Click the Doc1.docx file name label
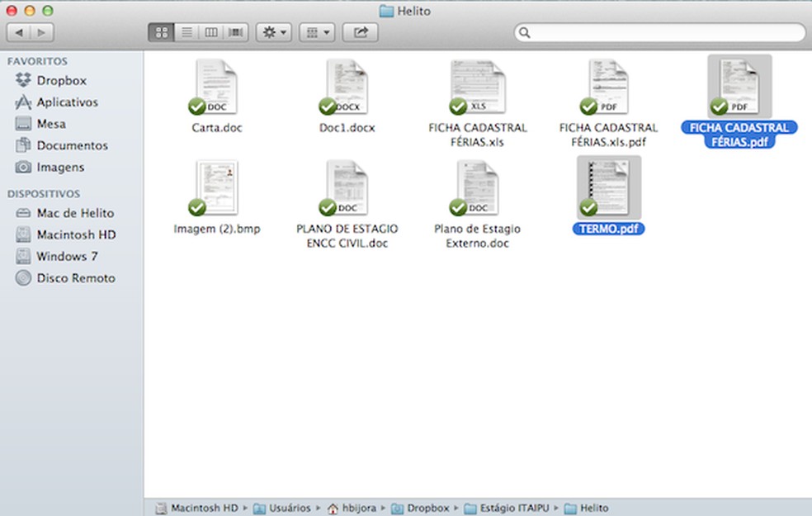This screenshot has height=516, width=812. pos(347,127)
